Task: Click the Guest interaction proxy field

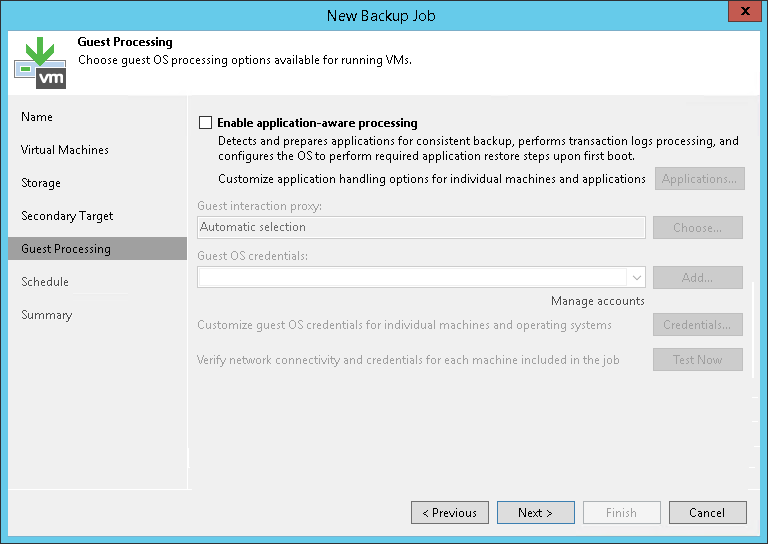Action: [x=421, y=228]
